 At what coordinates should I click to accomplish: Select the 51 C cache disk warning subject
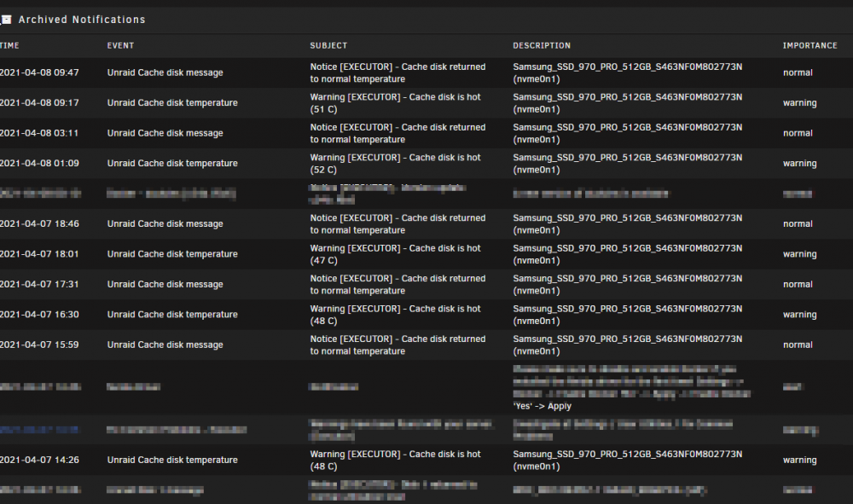point(396,103)
